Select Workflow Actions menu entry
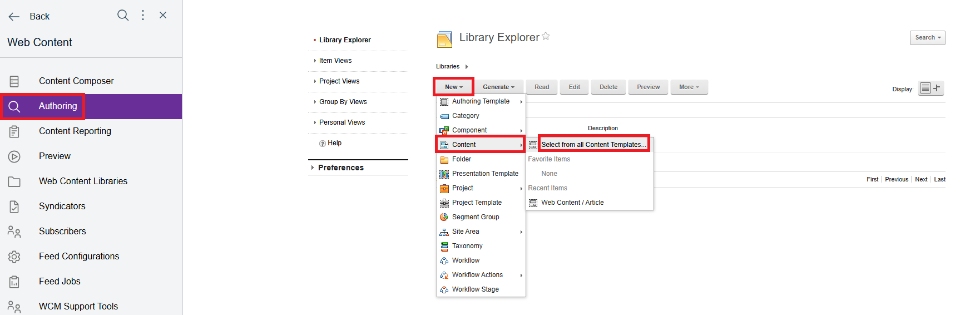 481,275
